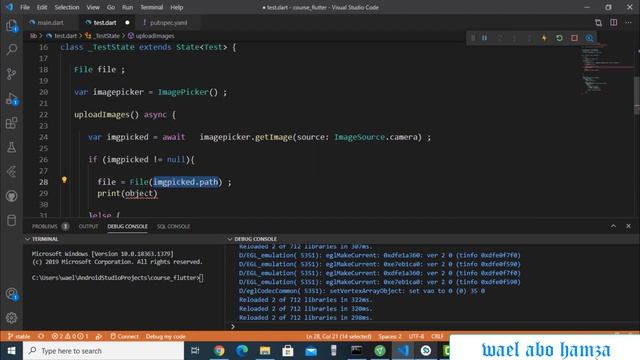Maximize the panel with the up chevron
640x360 pixels.
pyautogui.click(x=613, y=226)
